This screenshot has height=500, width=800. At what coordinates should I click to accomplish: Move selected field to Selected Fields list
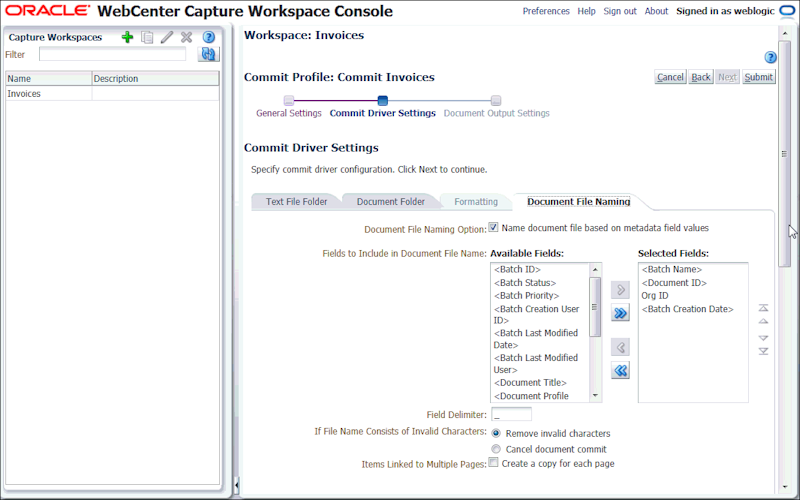click(620, 290)
